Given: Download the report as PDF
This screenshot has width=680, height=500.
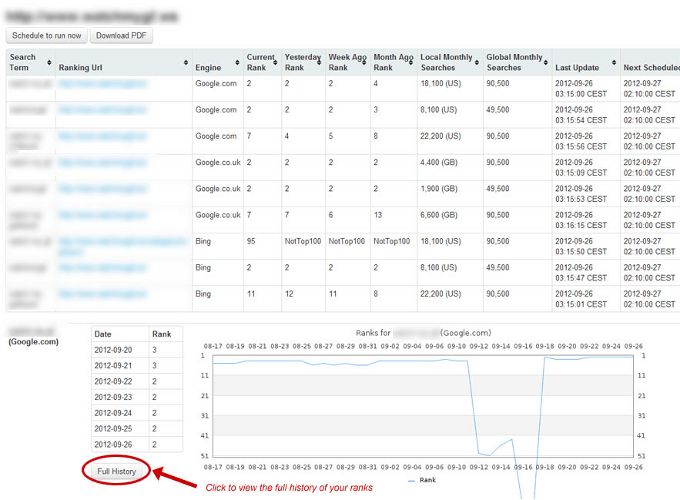Looking at the screenshot, I should 122,36.
